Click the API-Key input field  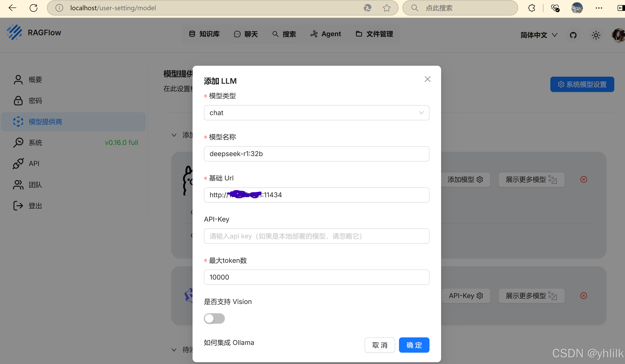click(316, 236)
